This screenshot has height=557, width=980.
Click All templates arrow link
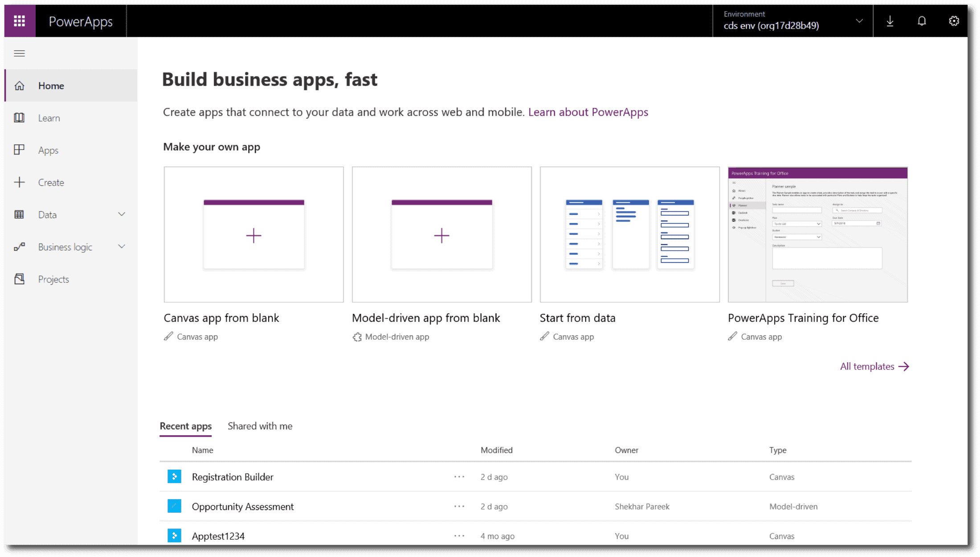tap(874, 366)
